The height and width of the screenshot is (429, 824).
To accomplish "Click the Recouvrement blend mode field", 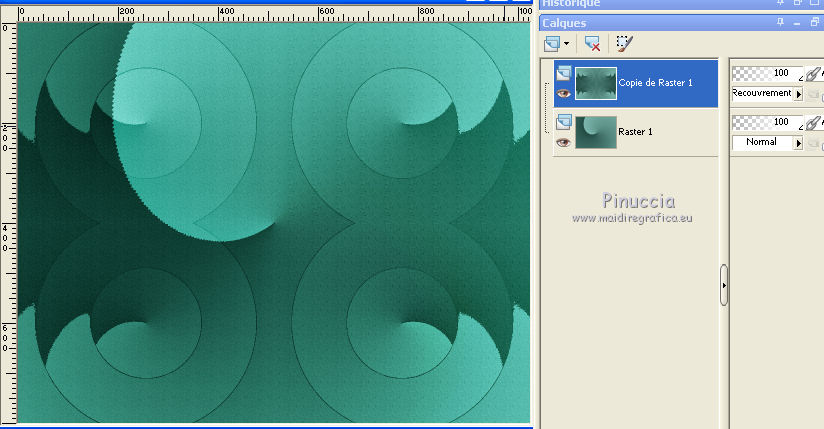I will pyautogui.click(x=763, y=94).
